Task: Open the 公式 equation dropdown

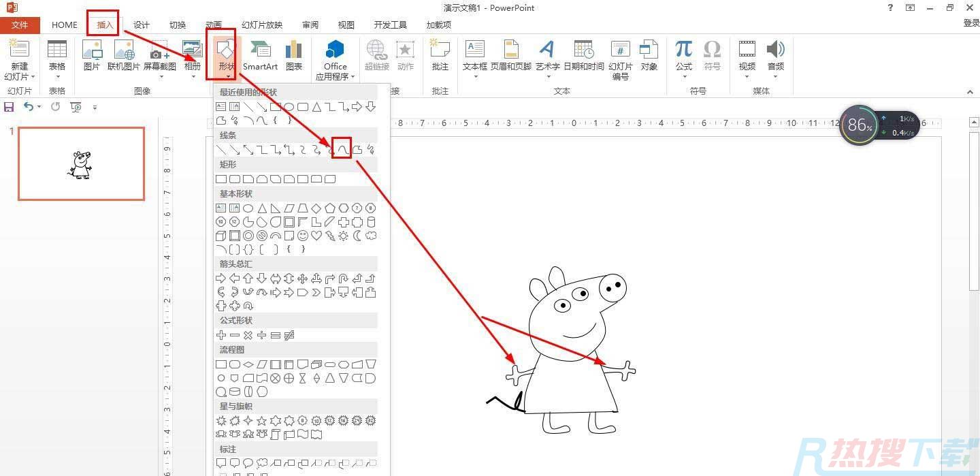Action: tap(683, 57)
